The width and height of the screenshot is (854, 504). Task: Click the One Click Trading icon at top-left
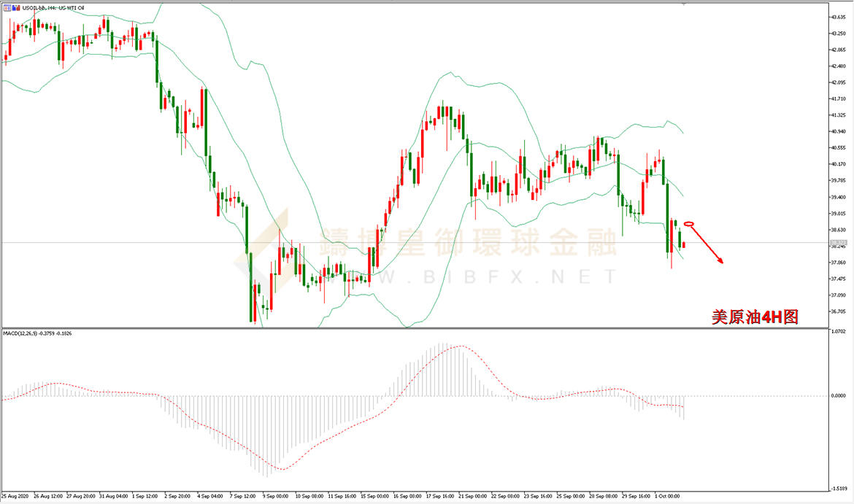tap(7, 7)
